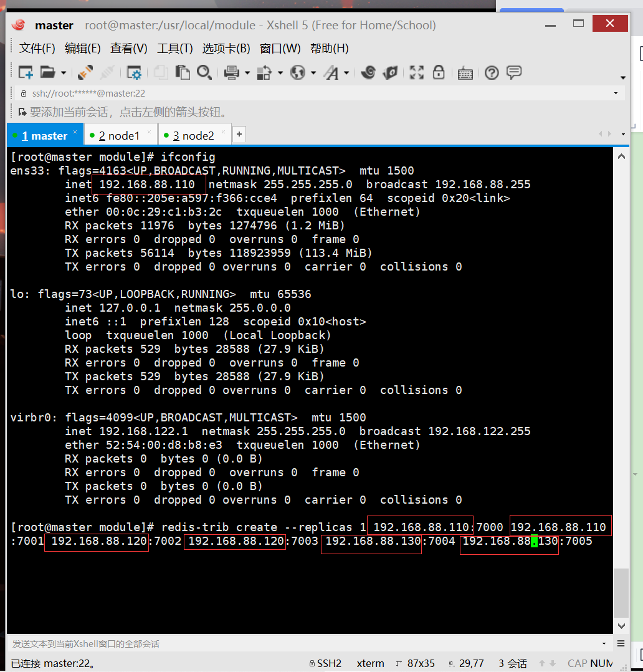This screenshot has width=643, height=672.
Task: Click the tab scroll right arrow
Action: click(609, 134)
